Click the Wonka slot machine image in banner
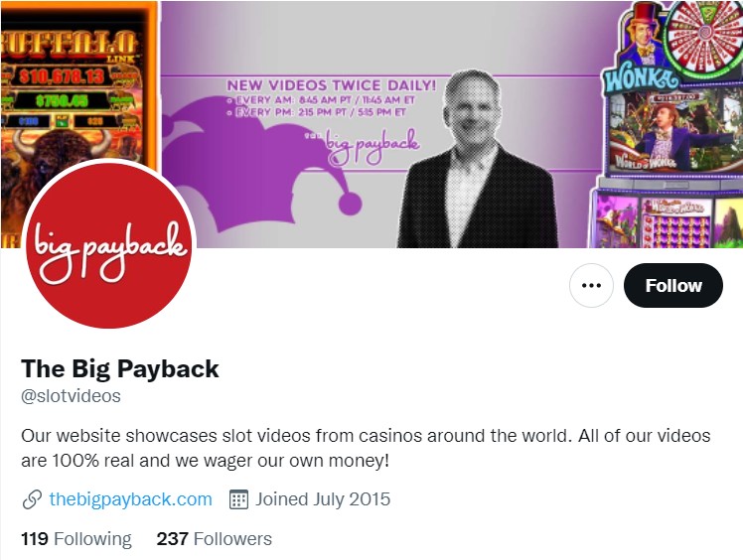Screen dimensions: 743x560 [x=666, y=124]
